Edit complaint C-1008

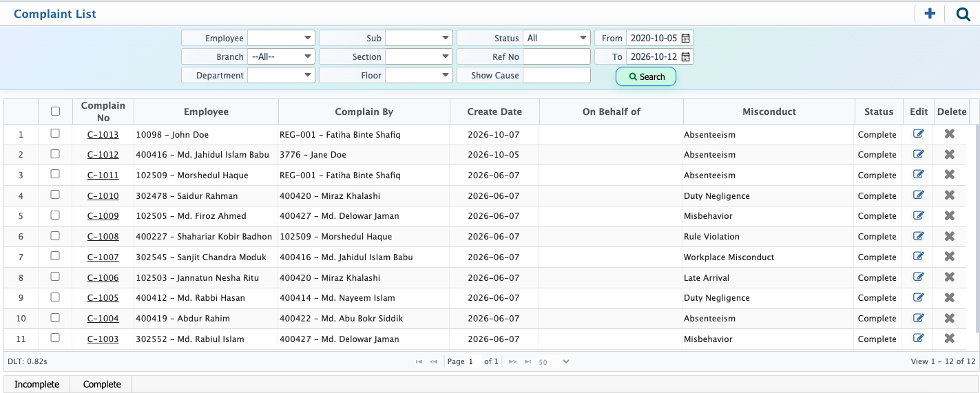click(918, 236)
